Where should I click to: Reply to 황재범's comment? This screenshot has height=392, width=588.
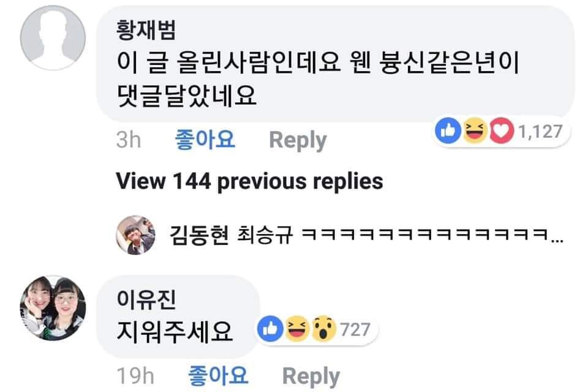tap(298, 141)
